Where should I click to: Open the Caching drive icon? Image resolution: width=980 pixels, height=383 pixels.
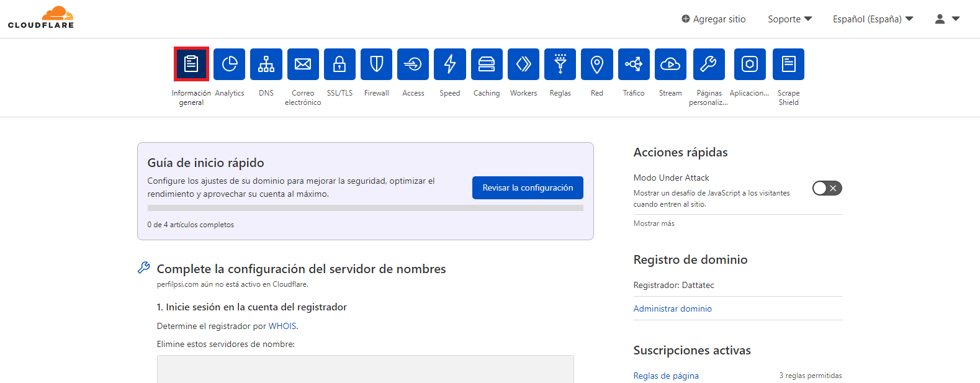coord(487,64)
